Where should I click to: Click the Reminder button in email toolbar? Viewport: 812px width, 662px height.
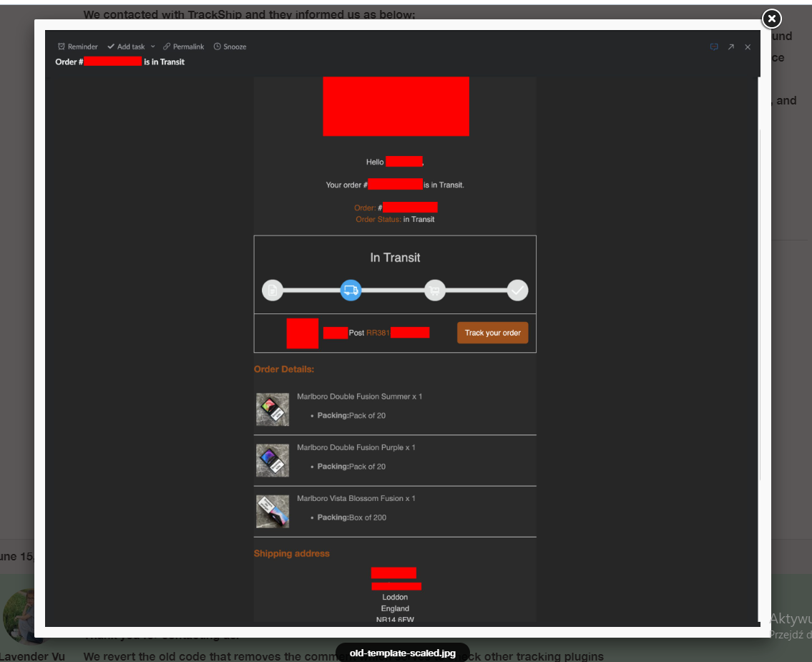(78, 47)
